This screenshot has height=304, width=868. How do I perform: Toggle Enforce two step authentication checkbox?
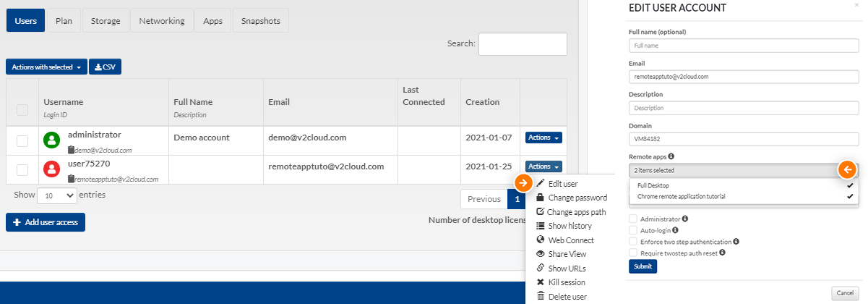click(633, 241)
